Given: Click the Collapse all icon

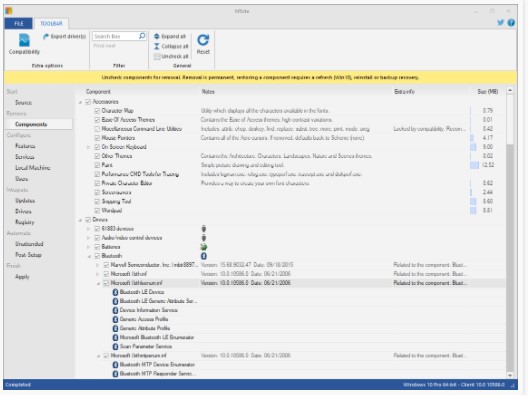Looking at the screenshot, I should pyautogui.click(x=157, y=46).
